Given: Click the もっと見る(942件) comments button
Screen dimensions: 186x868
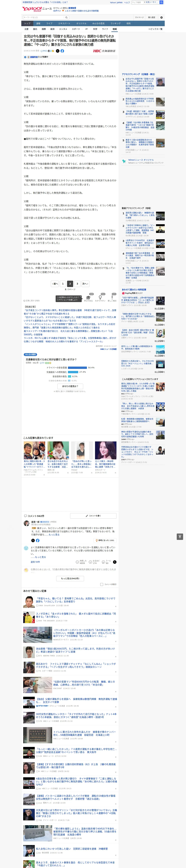Looking at the screenshot, I should [70, 579].
